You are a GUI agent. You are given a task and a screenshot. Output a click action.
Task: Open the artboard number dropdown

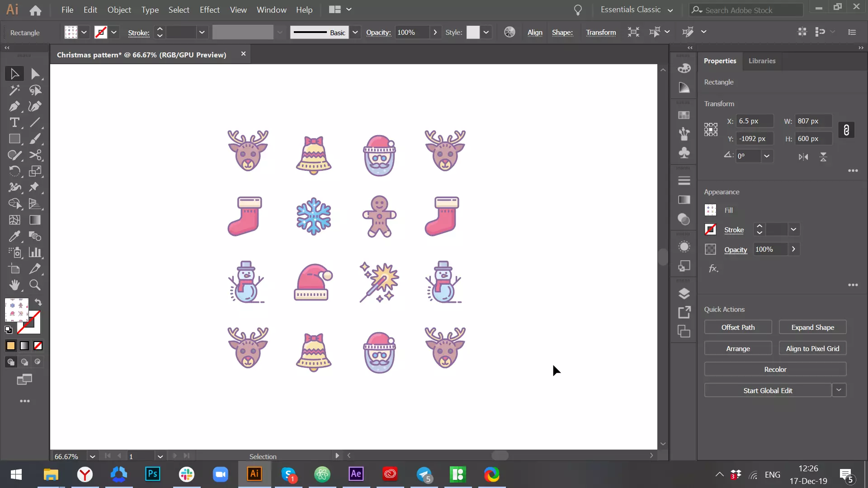pos(160,456)
